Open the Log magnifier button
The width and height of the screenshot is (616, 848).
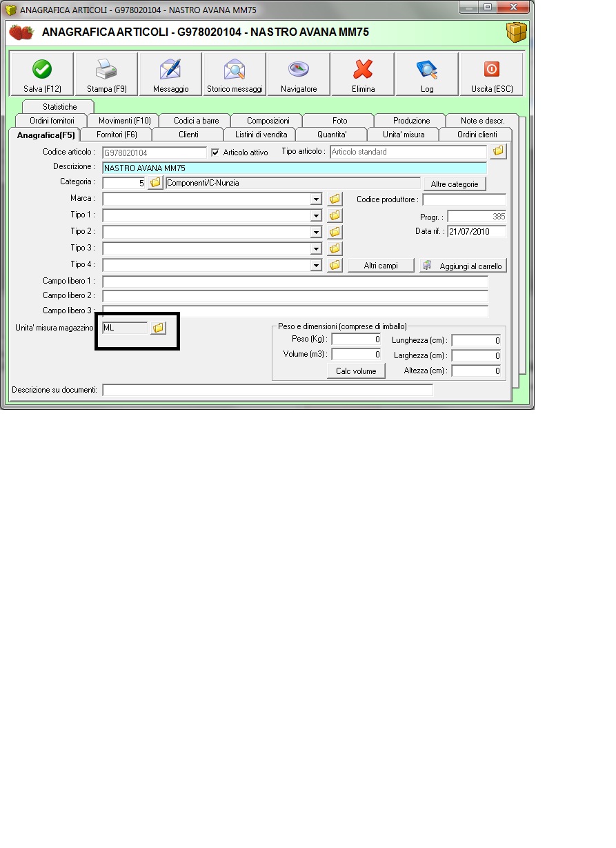click(x=427, y=75)
